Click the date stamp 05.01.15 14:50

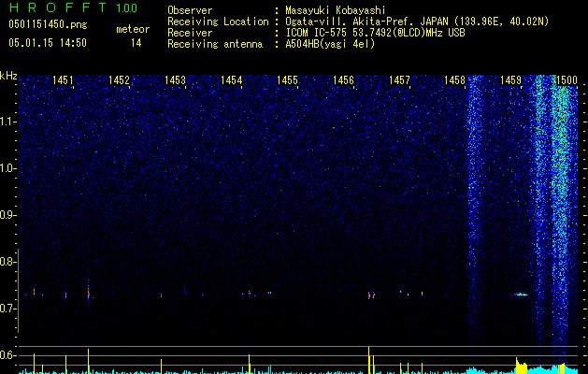click(48, 43)
